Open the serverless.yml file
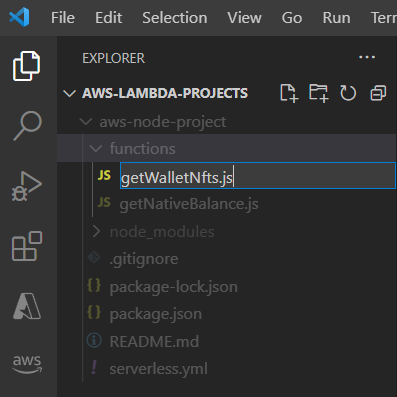 158,369
